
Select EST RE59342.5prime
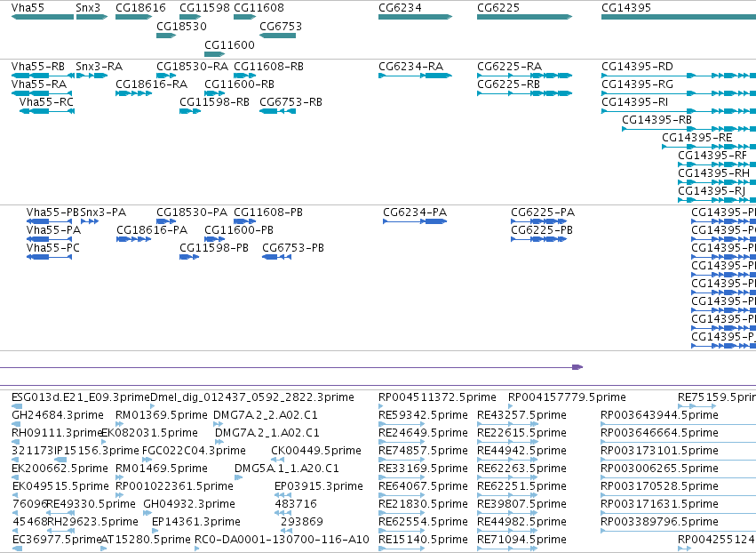[x=402, y=424]
